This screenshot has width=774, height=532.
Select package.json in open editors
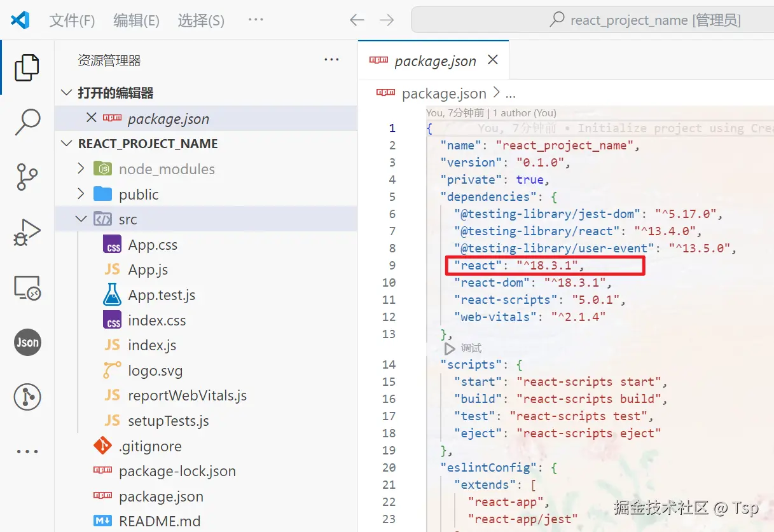(x=206, y=118)
